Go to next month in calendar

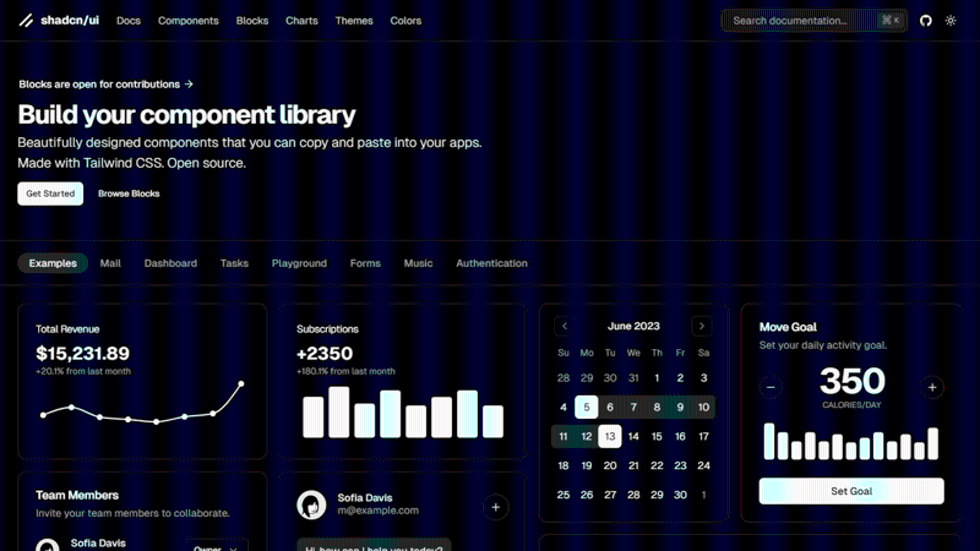(701, 326)
